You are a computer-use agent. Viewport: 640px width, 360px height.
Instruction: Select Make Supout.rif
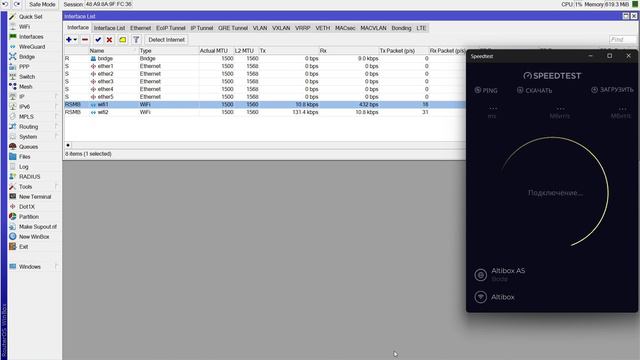38,227
